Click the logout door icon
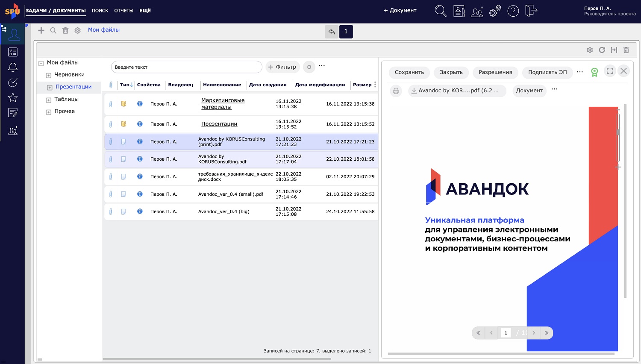Screen dimensions: 641x364 [531, 11]
